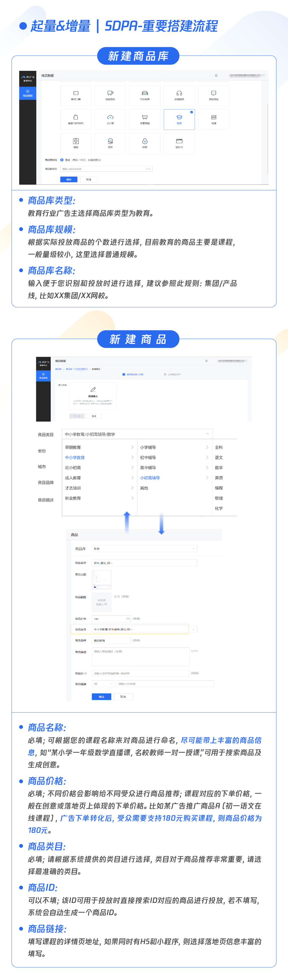Select the 在线录入 pencil option card
The width and height of the screenshot is (288, 980).
click(93, 396)
